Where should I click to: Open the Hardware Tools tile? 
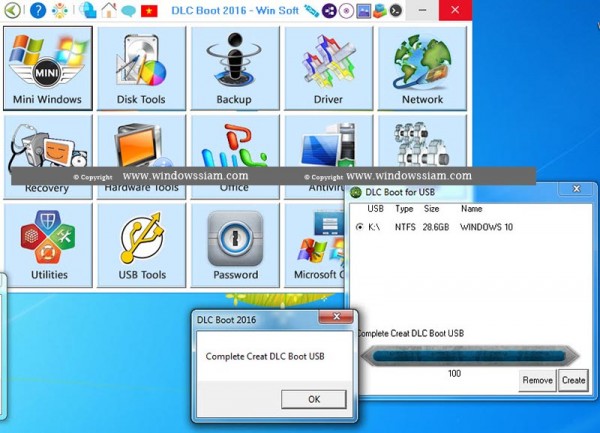click(142, 157)
